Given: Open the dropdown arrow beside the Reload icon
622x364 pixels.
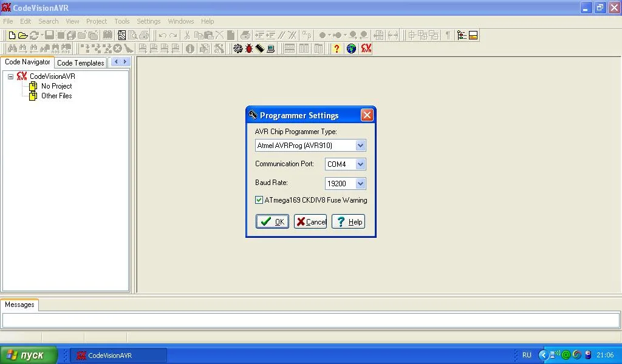Looking at the screenshot, I should click(42, 36).
